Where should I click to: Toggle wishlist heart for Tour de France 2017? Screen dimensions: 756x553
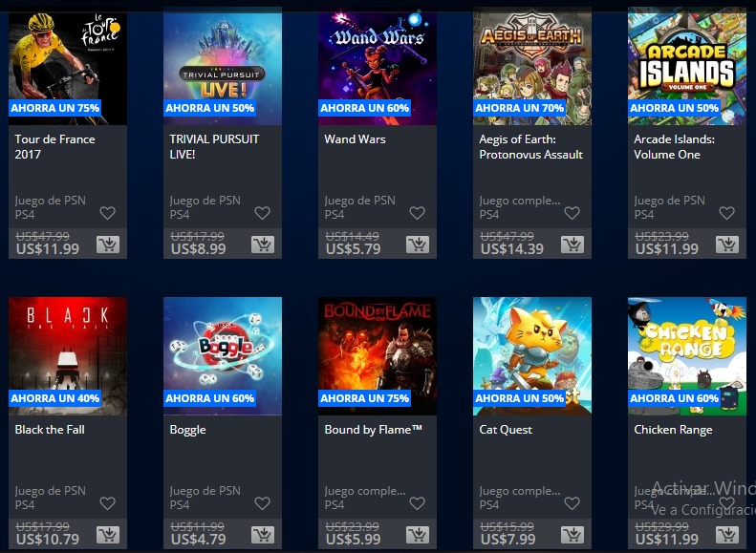[107, 212]
